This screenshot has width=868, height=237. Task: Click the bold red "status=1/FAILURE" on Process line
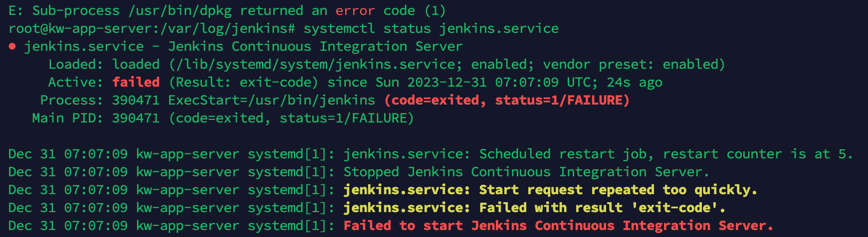559,100
